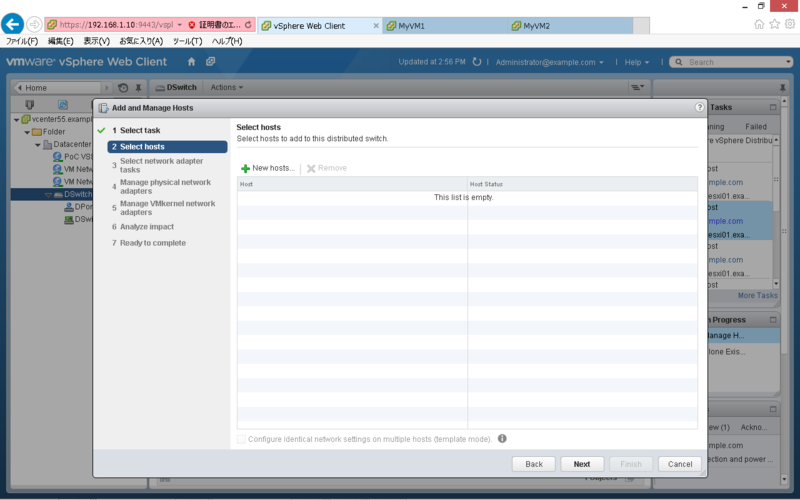Enable Configure identical network settings checkbox
Screen dimensions: 800x500
point(241,439)
